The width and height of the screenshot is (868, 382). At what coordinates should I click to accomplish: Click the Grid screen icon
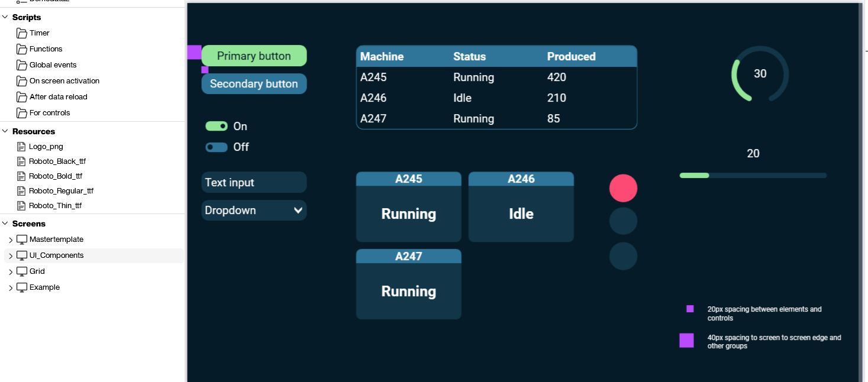point(22,271)
